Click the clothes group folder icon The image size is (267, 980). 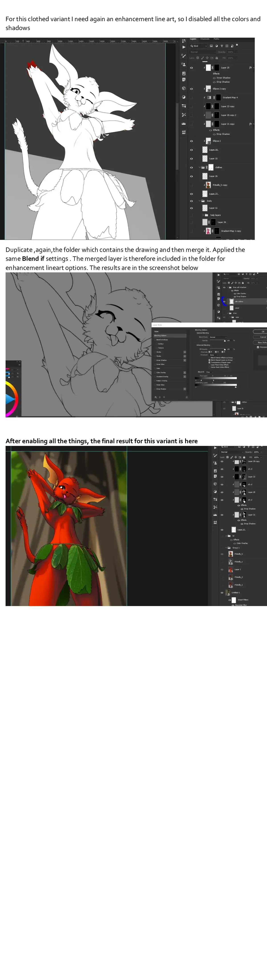click(203, 167)
